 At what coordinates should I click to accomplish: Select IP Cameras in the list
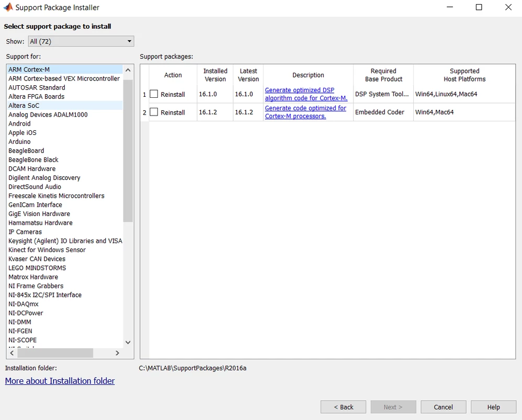coord(65,232)
